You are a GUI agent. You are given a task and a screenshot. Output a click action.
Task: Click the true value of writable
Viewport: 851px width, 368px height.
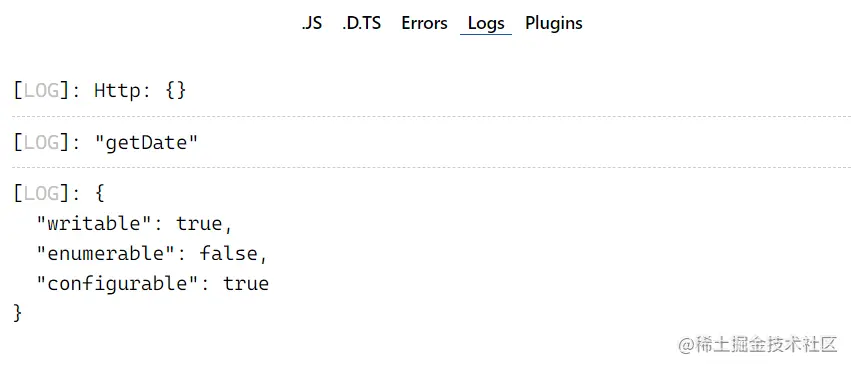pos(199,224)
